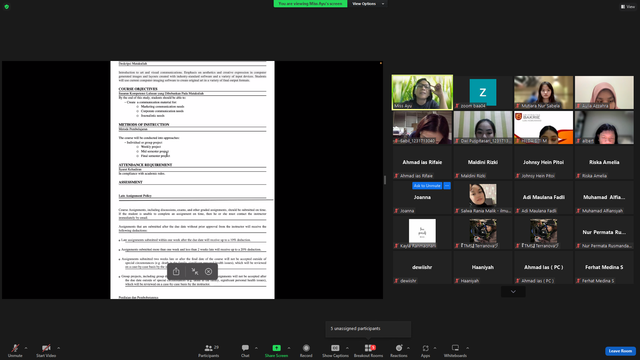Viewport: 640px width, 360px height.
Task: Click the divider handle beside shared screen
Action: pyautogui.click(x=385, y=180)
